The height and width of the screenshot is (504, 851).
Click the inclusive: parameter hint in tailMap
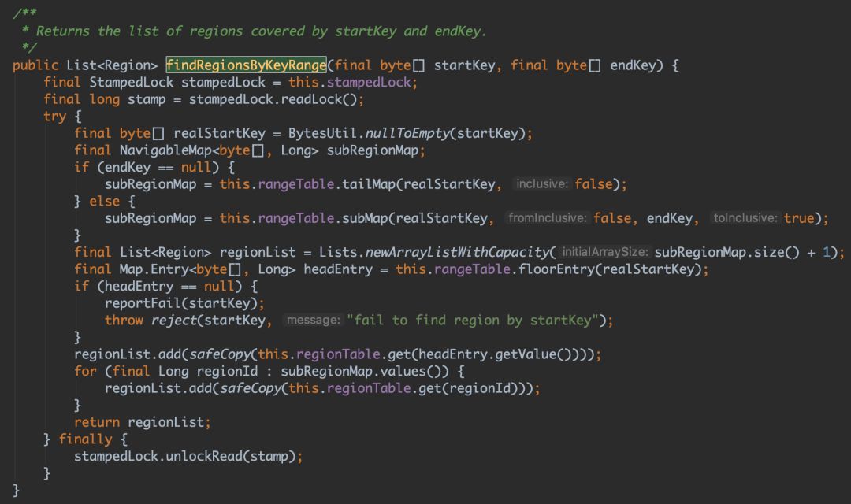pos(541,184)
